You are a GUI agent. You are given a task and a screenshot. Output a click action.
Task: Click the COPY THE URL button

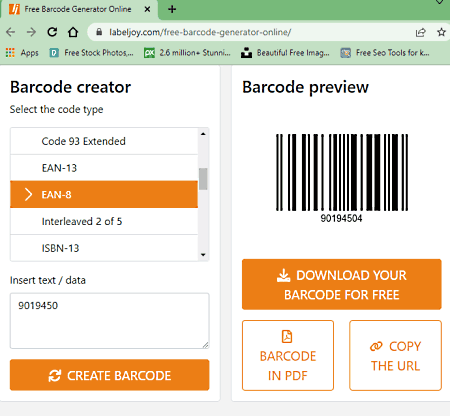[x=395, y=355]
